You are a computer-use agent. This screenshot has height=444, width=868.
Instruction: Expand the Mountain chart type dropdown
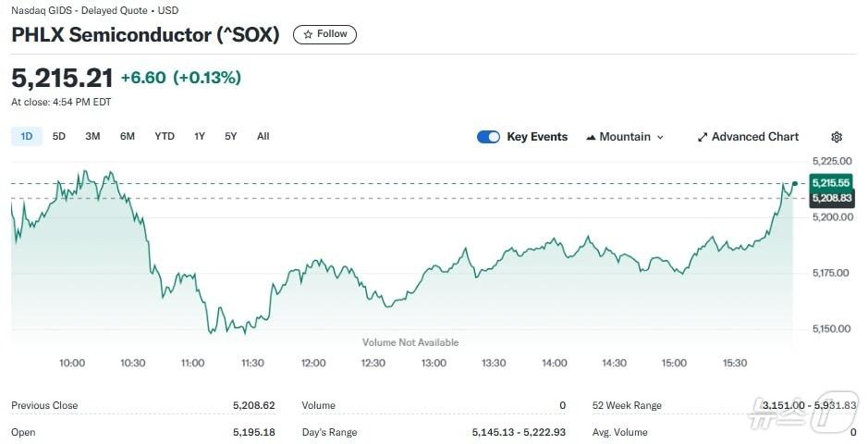pyautogui.click(x=660, y=137)
